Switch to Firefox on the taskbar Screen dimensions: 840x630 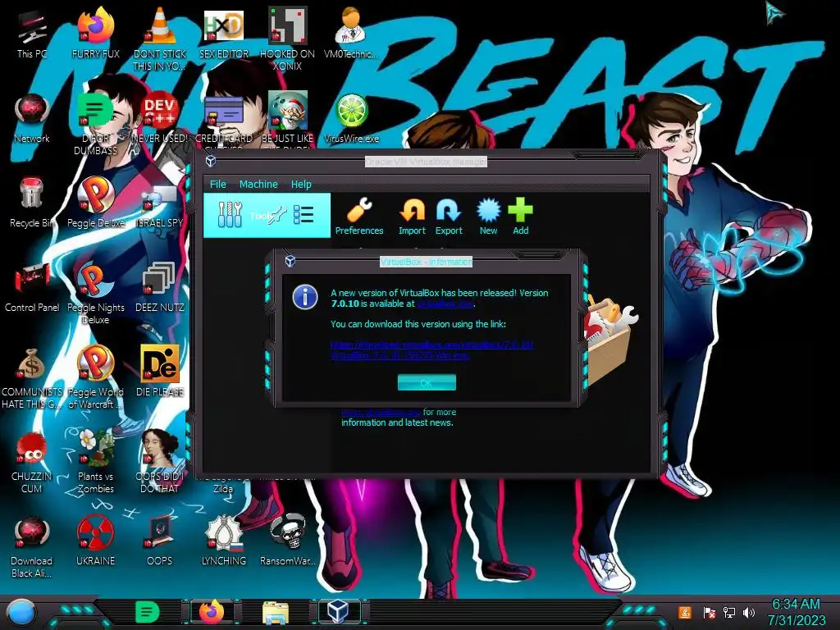(212, 612)
